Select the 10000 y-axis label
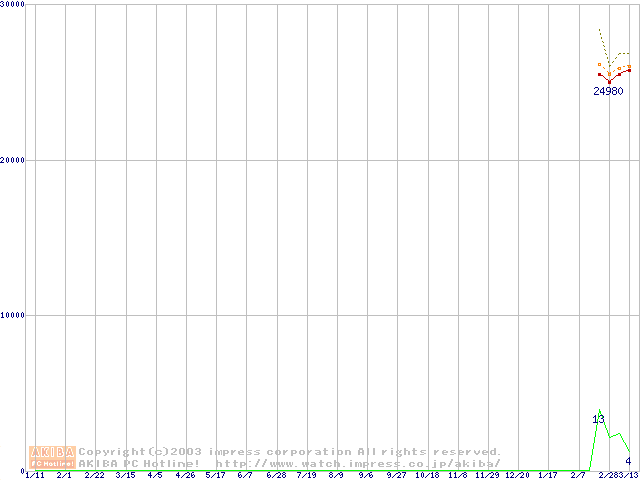This screenshot has height=480, width=640. pyautogui.click(x=13, y=315)
